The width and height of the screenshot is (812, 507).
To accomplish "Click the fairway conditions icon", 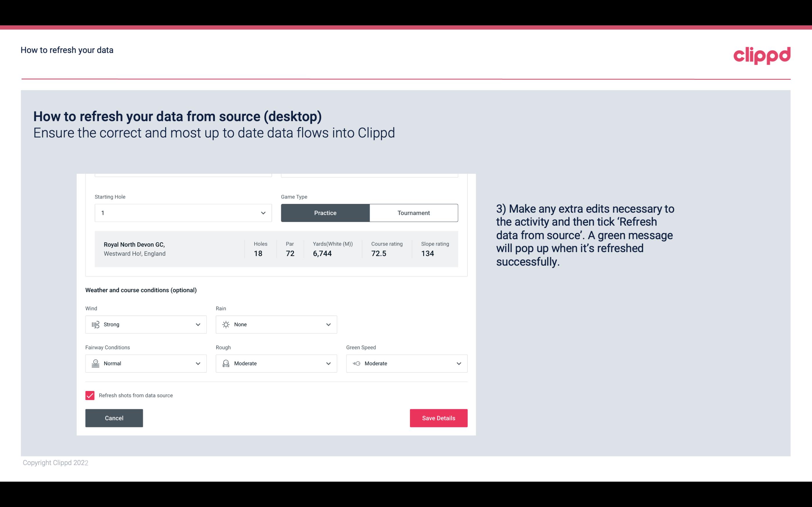I will tap(95, 363).
